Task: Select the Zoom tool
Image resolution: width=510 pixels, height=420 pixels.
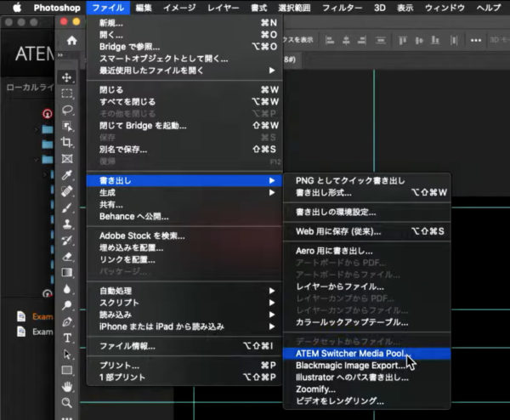Action: [67, 403]
